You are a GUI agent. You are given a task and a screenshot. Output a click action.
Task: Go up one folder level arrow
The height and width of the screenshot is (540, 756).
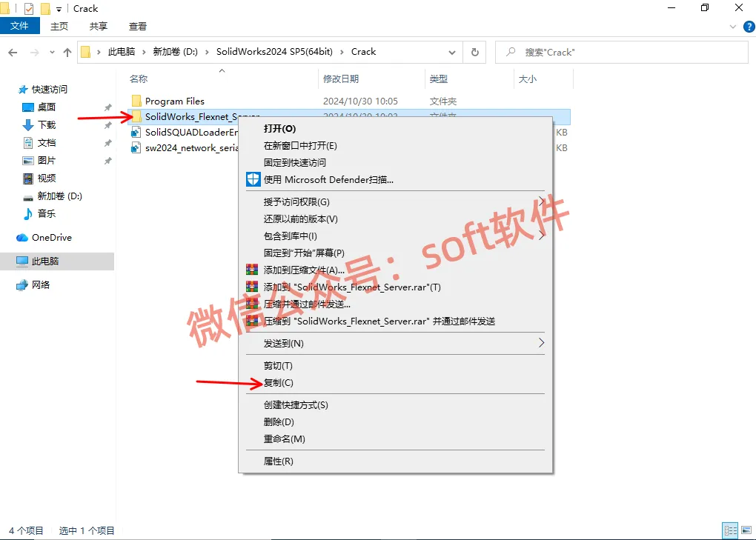click(67, 53)
